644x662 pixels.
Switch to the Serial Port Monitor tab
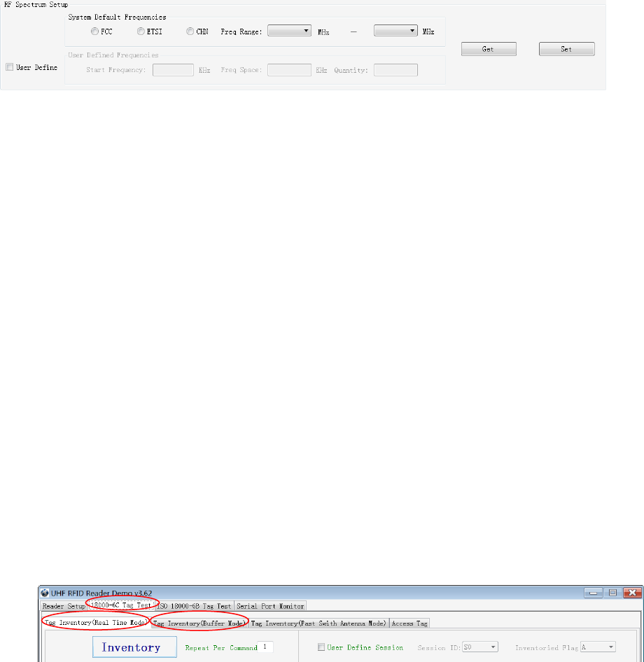tap(270, 606)
